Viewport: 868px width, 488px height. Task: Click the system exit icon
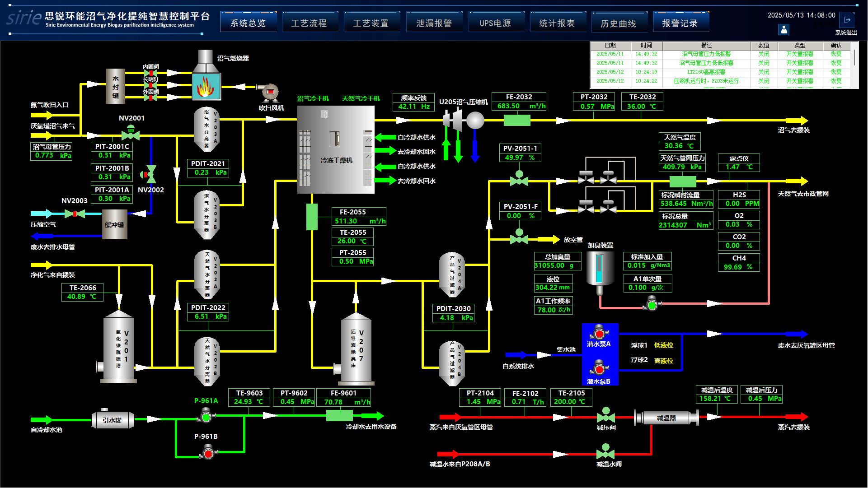click(x=847, y=20)
